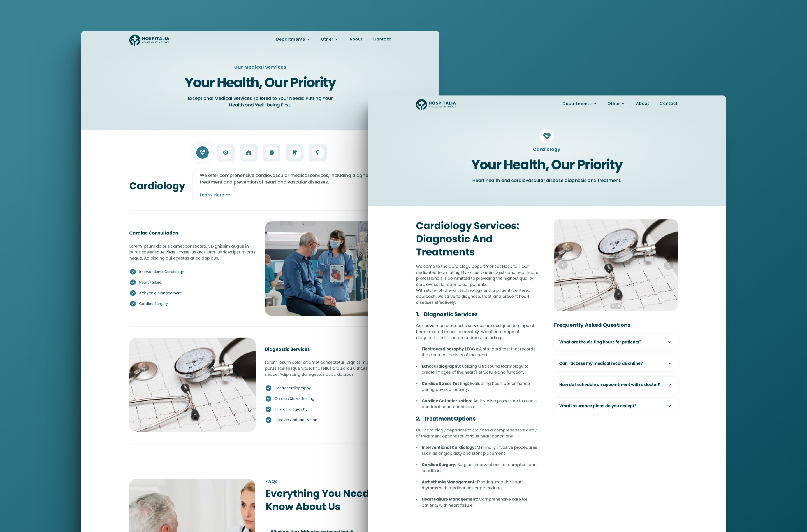Select the eye/ophthalmology department icon
Image resolution: width=807 pixels, height=532 pixels.
pyautogui.click(x=225, y=152)
